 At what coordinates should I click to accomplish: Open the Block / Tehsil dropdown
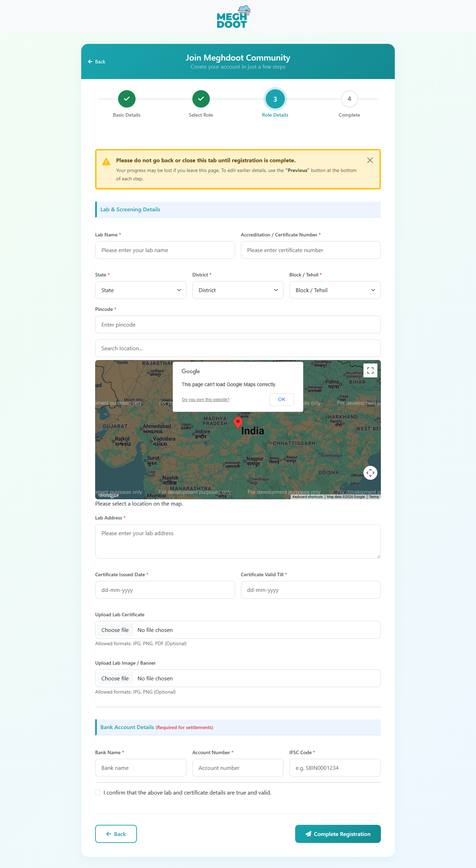pyautogui.click(x=335, y=290)
